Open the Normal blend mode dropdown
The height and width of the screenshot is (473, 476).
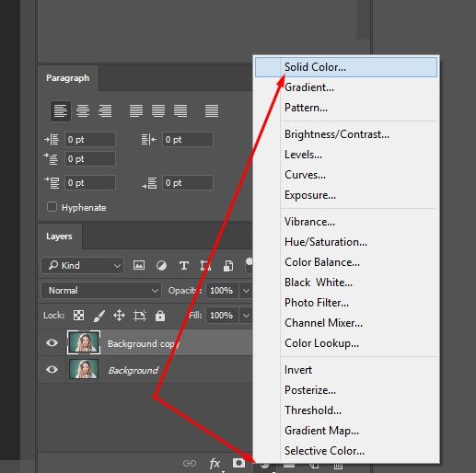[101, 290]
